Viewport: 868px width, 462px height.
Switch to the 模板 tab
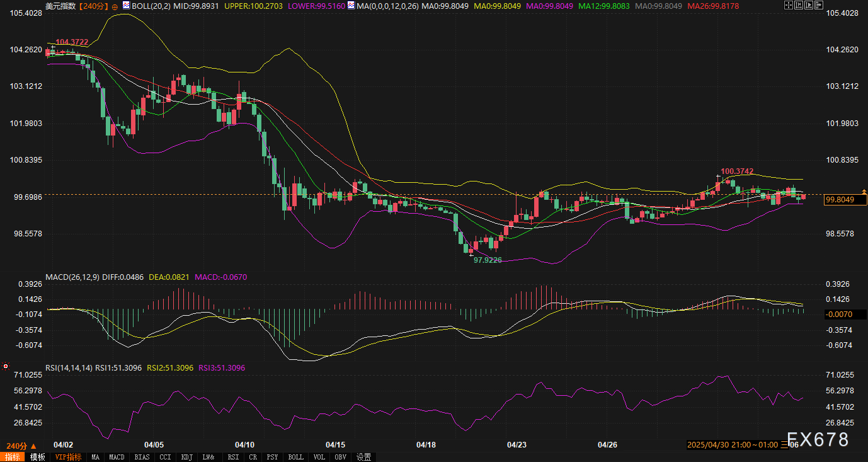(38, 457)
